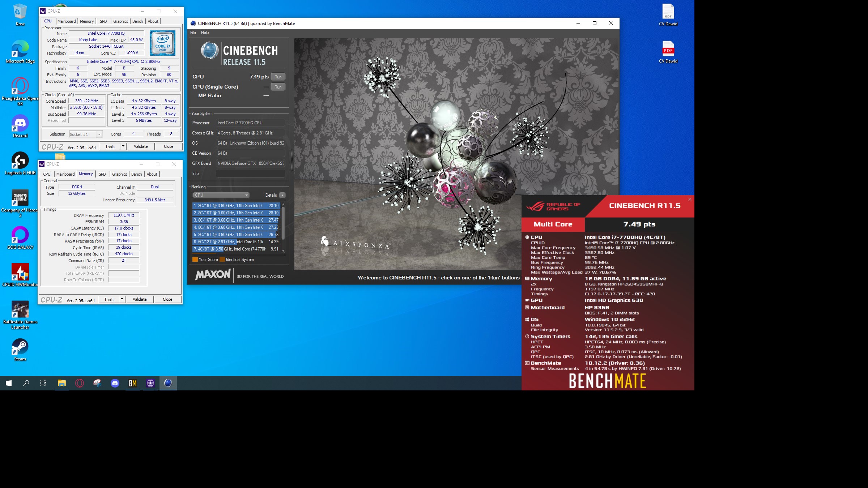The image size is (868, 488).
Task: Open the Mainboard tab in top CPU-Z
Action: pos(67,21)
